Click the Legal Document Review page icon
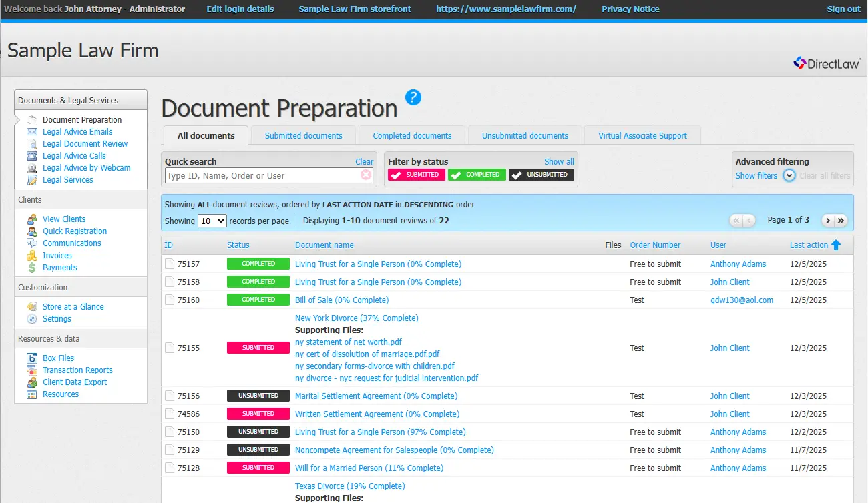Screen dimensions: 868x503 [x=31, y=143]
